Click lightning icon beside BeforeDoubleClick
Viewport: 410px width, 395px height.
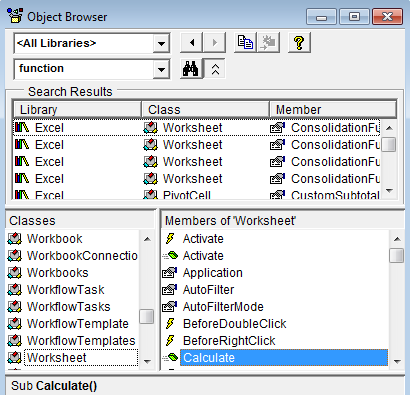click(x=170, y=324)
